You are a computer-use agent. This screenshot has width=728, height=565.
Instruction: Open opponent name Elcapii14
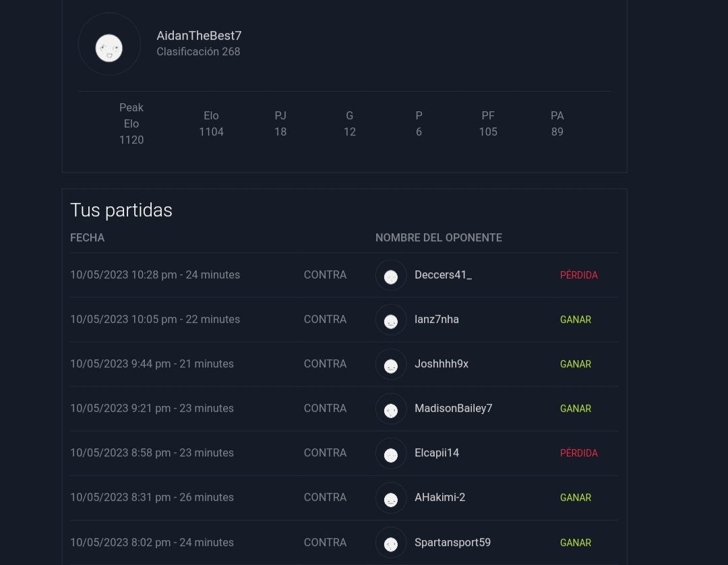click(x=436, y=453)
